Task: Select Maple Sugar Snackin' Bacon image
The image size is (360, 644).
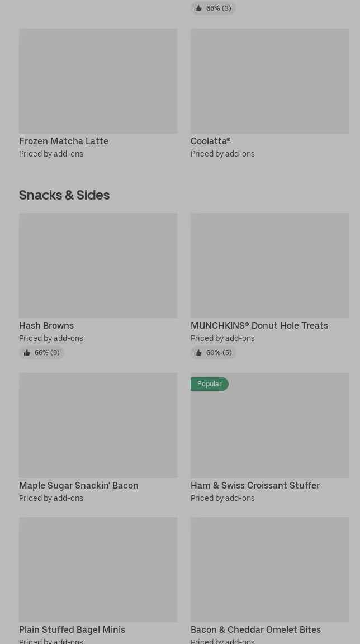Action: [x=98, y=425]
